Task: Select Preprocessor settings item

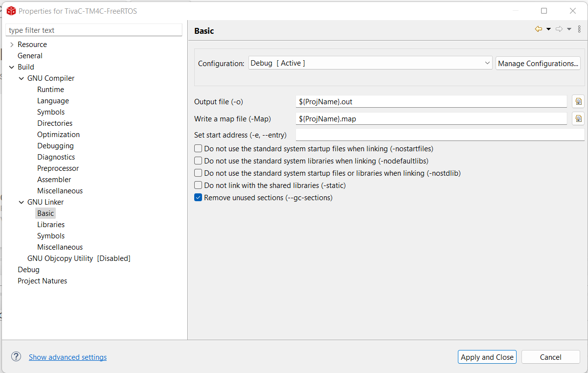Action: pyautogui.click(x=58, y=168)
